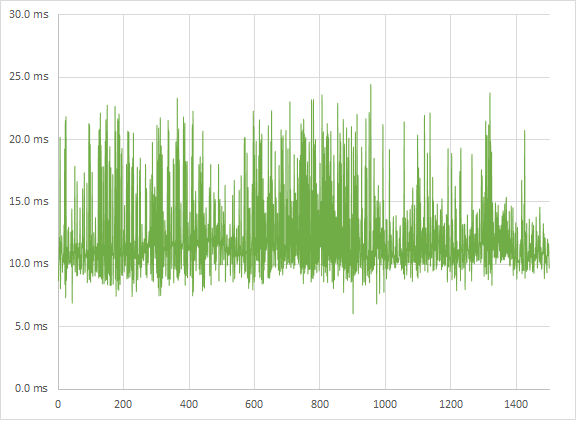The image size is (585, 430).
Task: Select the 1000 horizontal axis label
Action: pos(385,404)
